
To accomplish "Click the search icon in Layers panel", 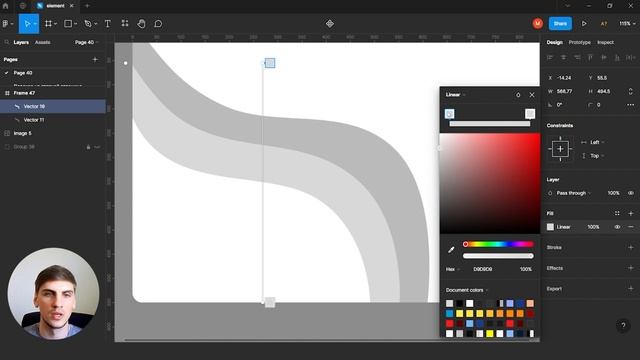I will coord(7,42).
